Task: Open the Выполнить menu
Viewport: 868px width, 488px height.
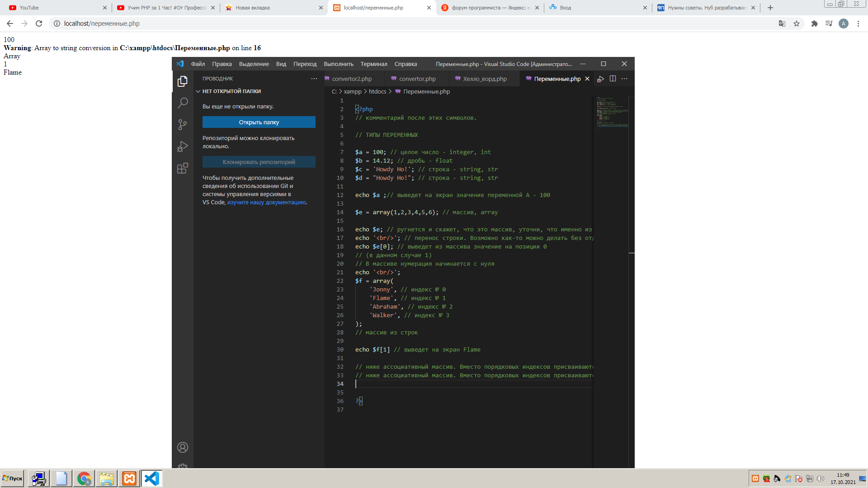Action: coord(339,64)
